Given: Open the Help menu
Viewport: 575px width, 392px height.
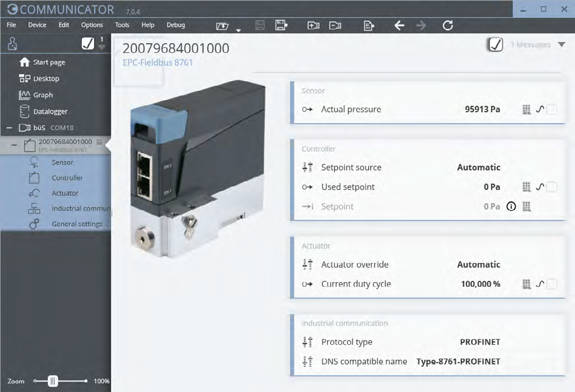Looking at the screenshot, I should [148, 25].
